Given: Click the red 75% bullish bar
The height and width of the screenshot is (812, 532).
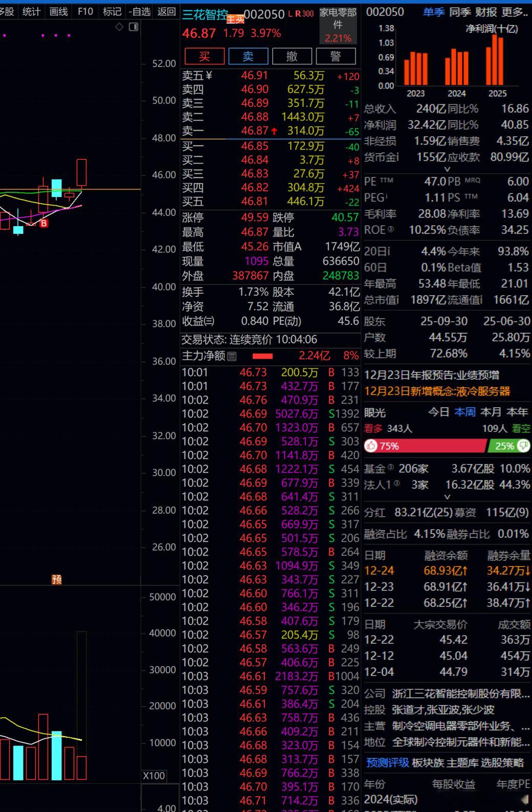Looking at the screenshot, I should [x=425, y=446].
